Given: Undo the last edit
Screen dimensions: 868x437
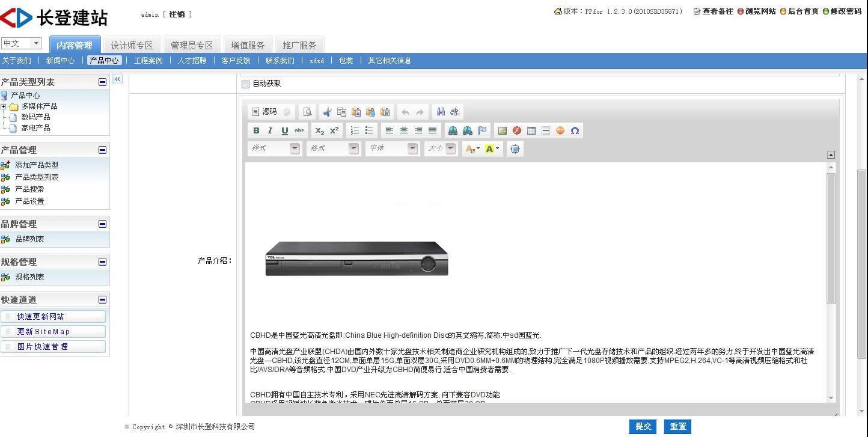Looking at the screenshot, I should coord(405,112).
